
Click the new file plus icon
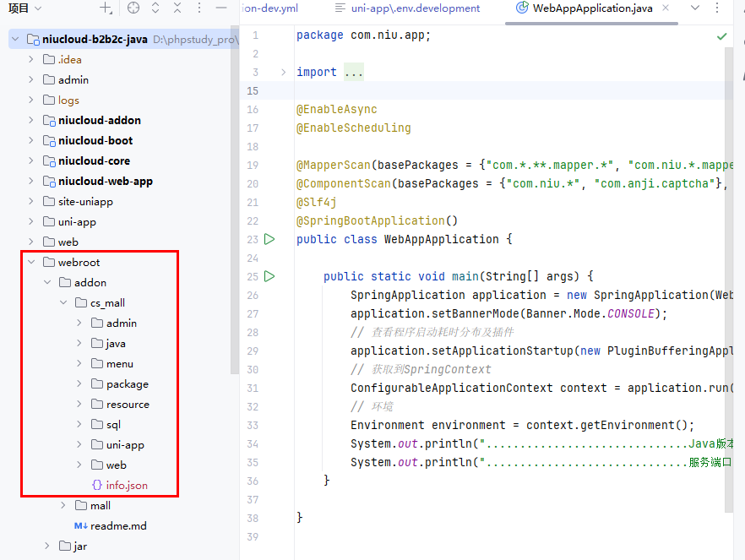coord(106,8)
